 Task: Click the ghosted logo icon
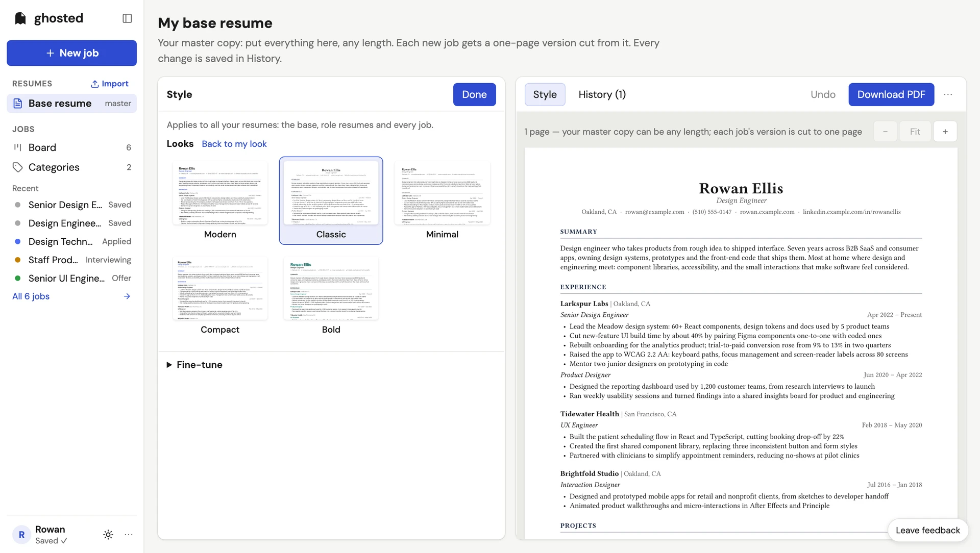tap(20, 18)
